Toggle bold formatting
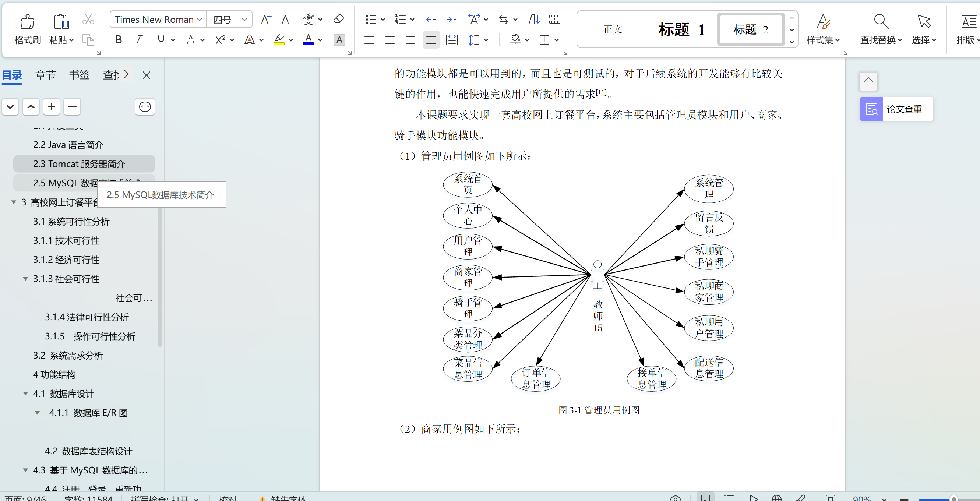This screenshot has height=501, width=980. tap(118, 40)
